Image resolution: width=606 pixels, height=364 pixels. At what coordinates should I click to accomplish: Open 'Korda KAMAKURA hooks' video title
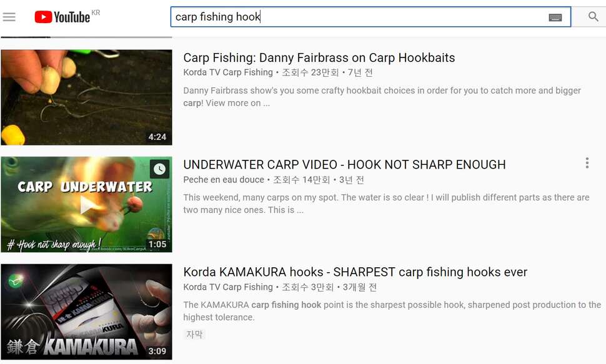pos(355,272)
